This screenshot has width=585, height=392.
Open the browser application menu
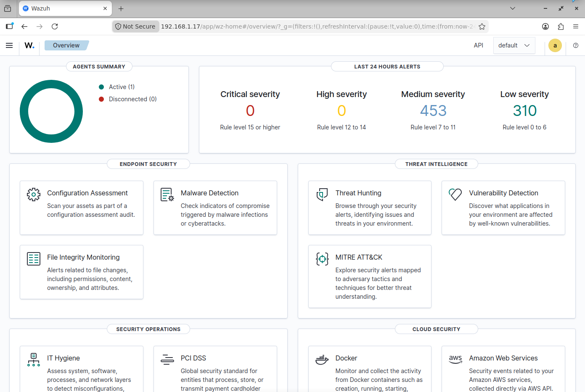(x=576, y=26)
